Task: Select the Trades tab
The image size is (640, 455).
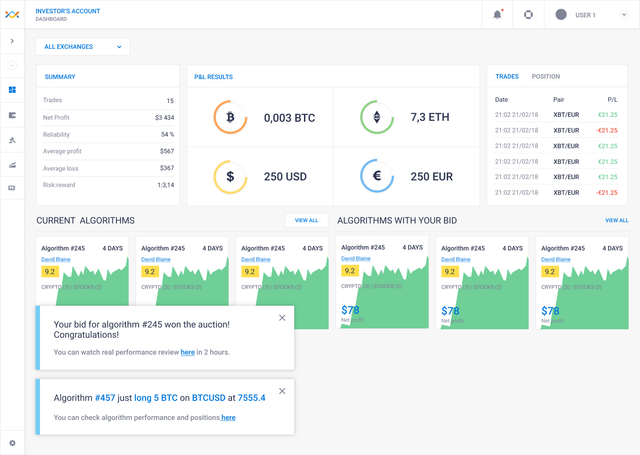Action: [507, 76]
